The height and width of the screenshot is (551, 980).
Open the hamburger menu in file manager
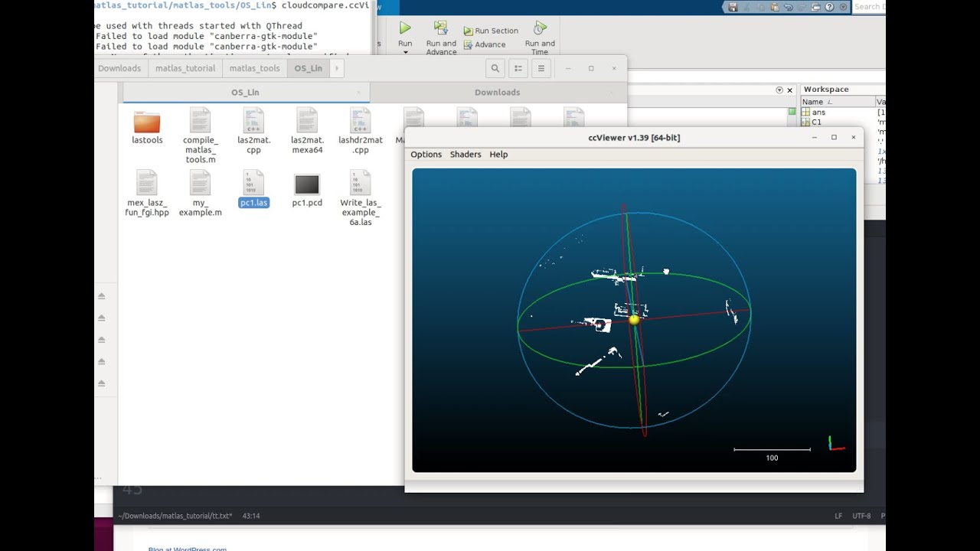(x=541, y=68)
